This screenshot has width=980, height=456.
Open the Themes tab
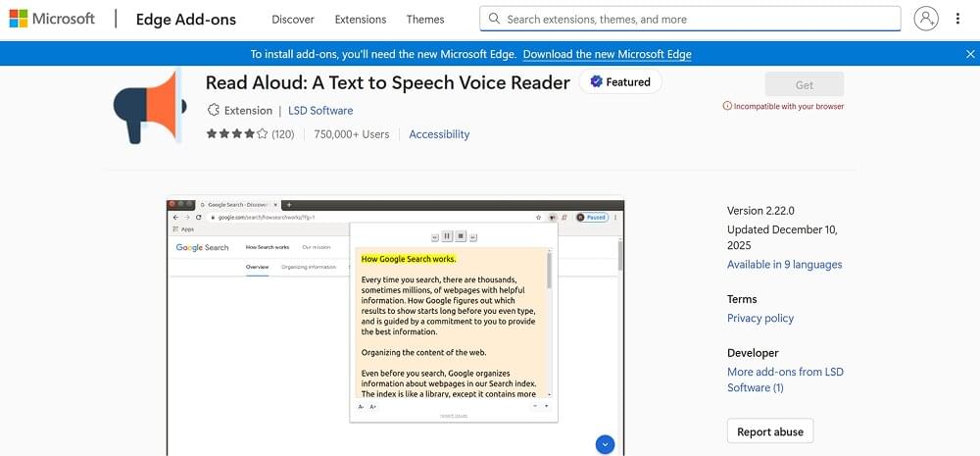(425, 20)
